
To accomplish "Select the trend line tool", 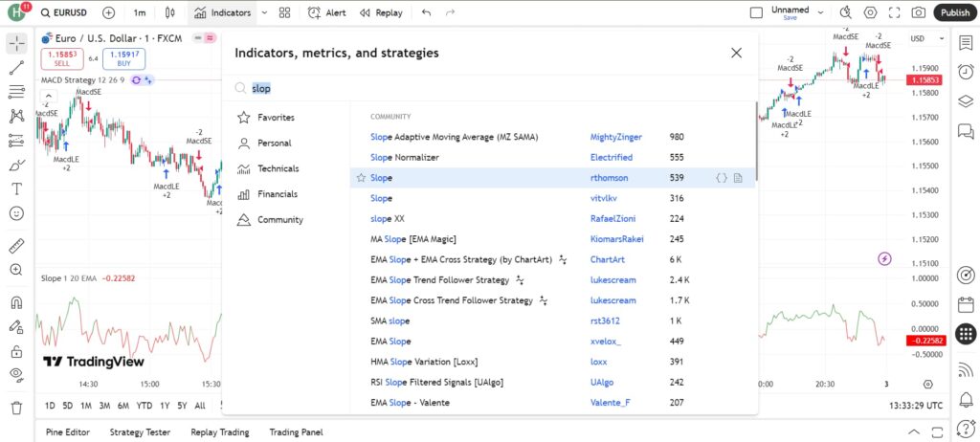I will point(17,68).
